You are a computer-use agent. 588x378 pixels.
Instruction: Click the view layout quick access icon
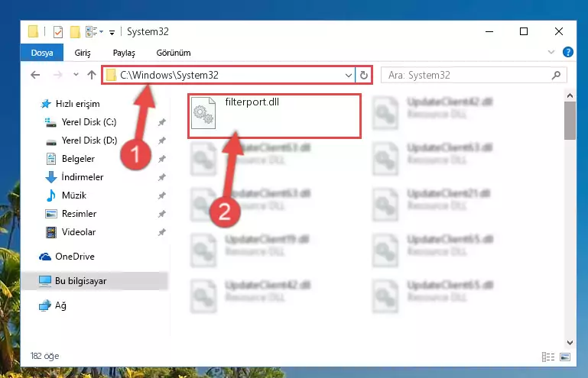click(x=94, y=32)
